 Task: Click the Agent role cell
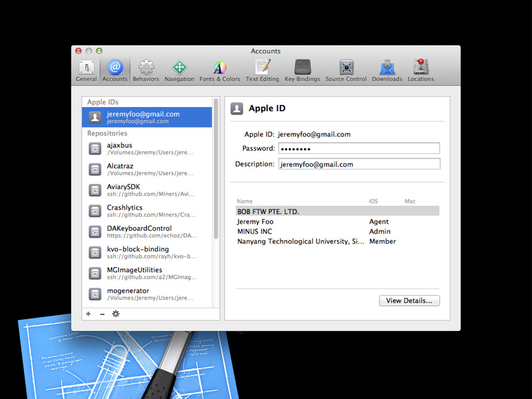tap(379, 221)
